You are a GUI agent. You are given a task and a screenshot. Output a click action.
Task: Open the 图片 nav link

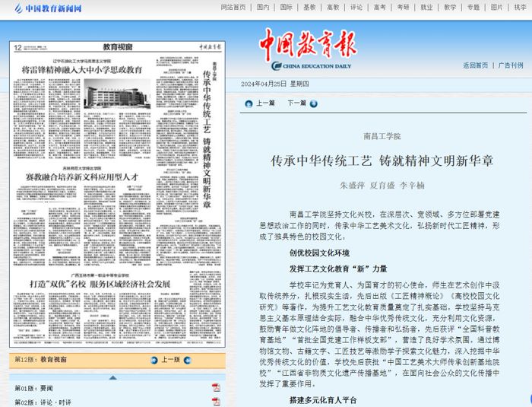coord(497,7)
